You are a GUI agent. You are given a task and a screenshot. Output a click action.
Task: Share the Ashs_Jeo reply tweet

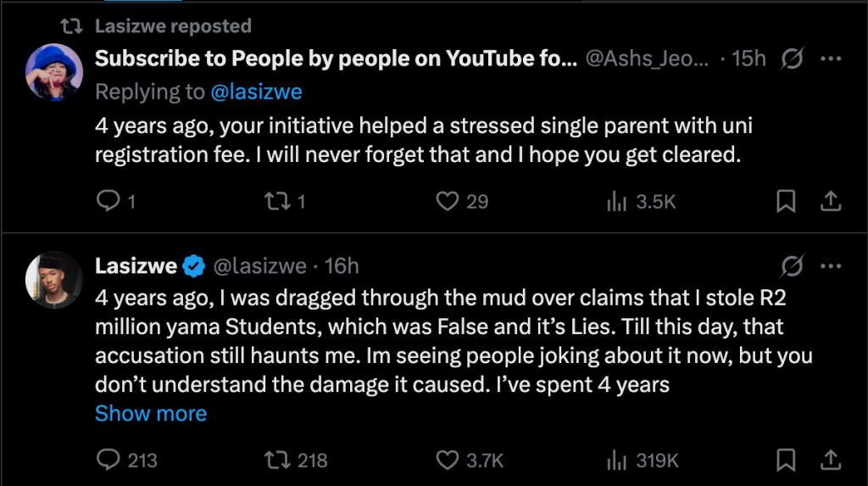pyautogui.click(x=832, y=201)
